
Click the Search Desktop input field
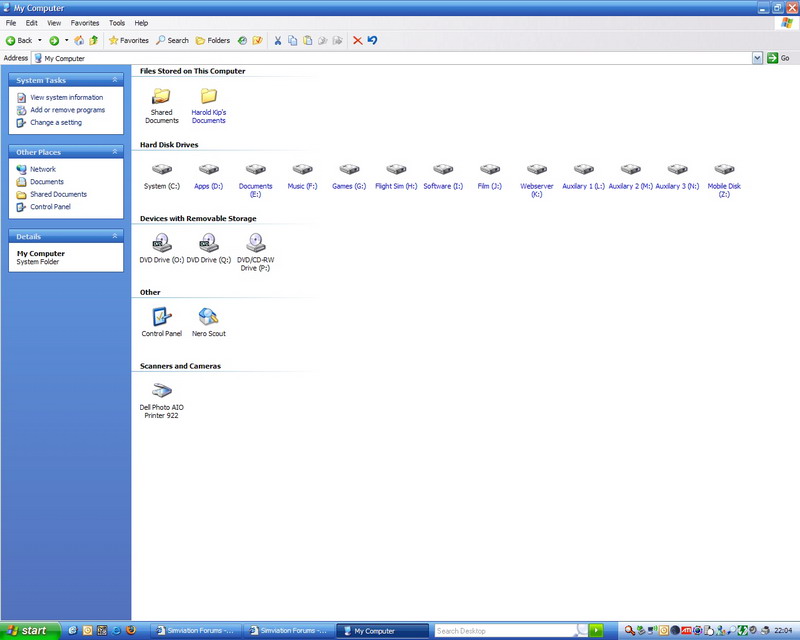pos(505,631)
